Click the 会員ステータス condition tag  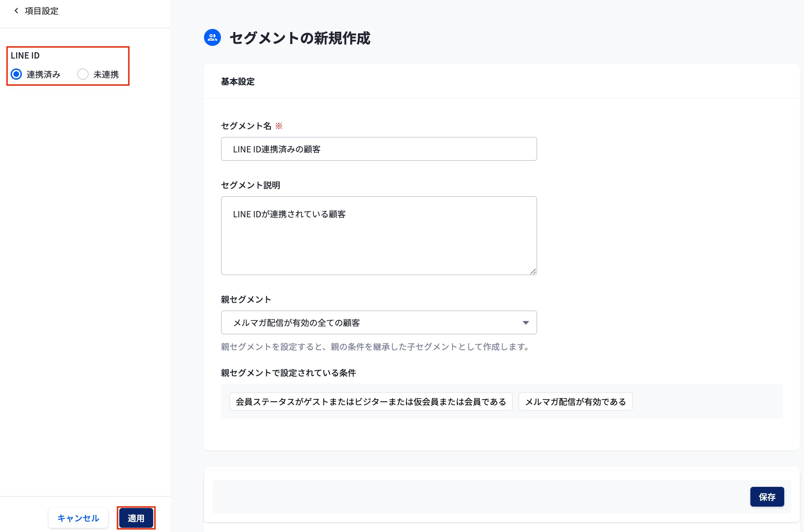(371, 402)
